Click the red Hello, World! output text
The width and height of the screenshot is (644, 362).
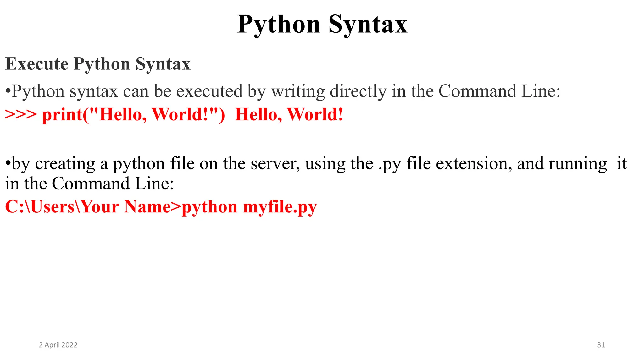[289, 114]
